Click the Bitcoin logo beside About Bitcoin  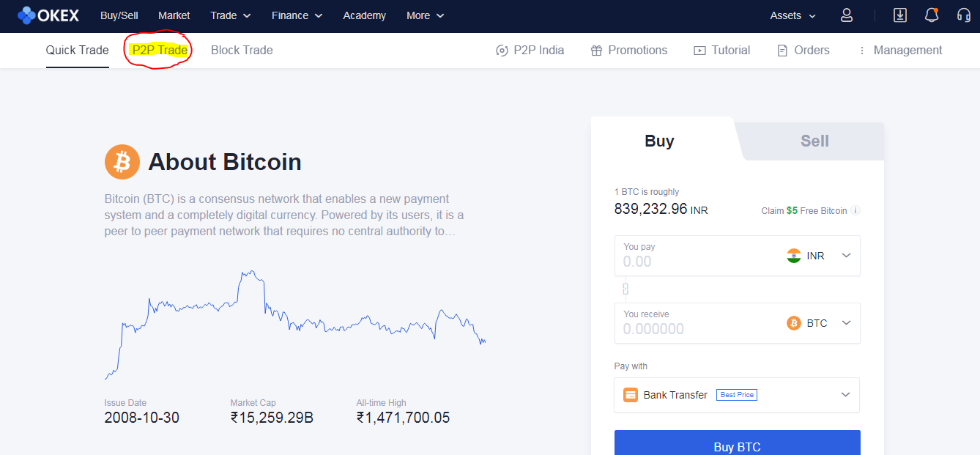click(x=122, y=162)
